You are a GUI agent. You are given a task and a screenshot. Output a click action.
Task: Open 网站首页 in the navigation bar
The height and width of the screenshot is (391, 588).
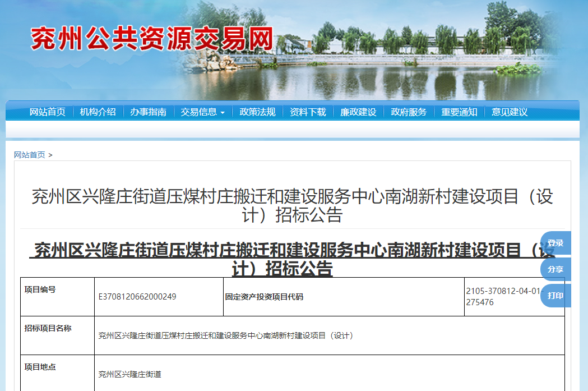48,112
